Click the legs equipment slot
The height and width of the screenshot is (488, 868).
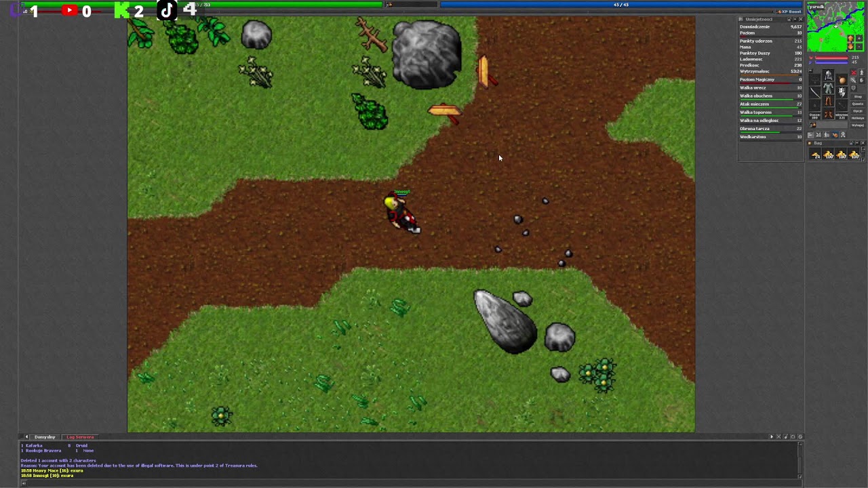coord(829,100)
